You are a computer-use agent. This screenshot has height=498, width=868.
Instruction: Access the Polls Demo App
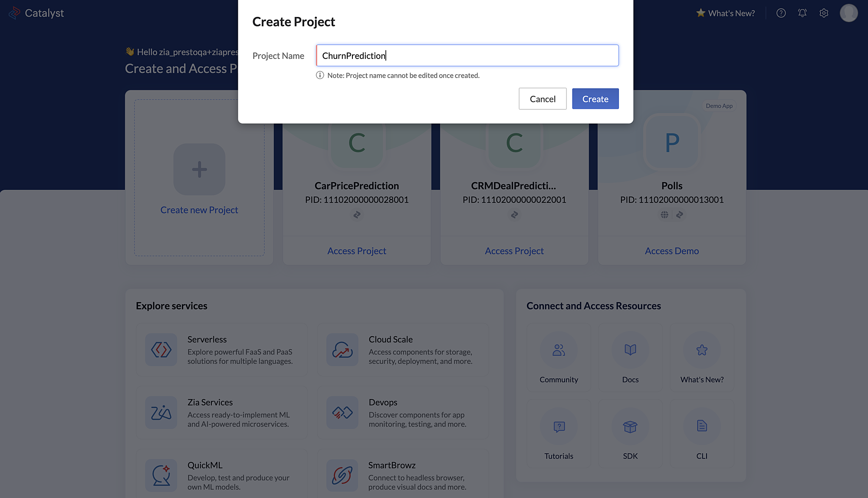(x=671, y=250)
